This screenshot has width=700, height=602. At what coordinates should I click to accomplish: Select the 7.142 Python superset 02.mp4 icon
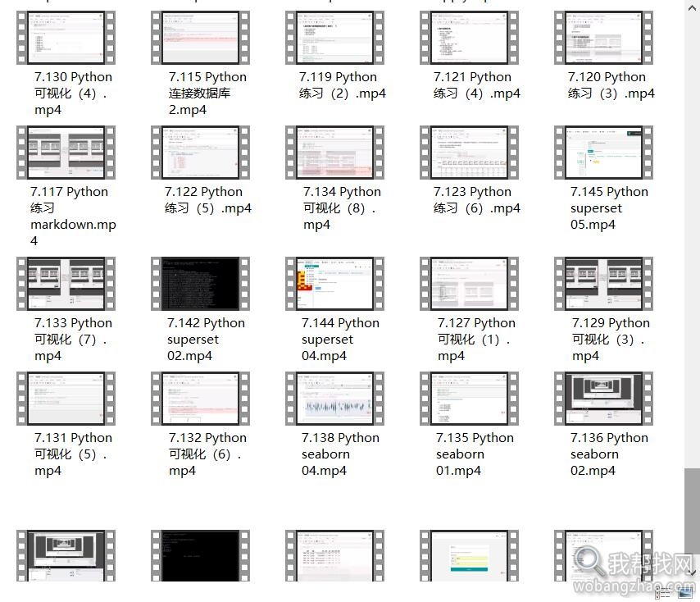point(201,284)
